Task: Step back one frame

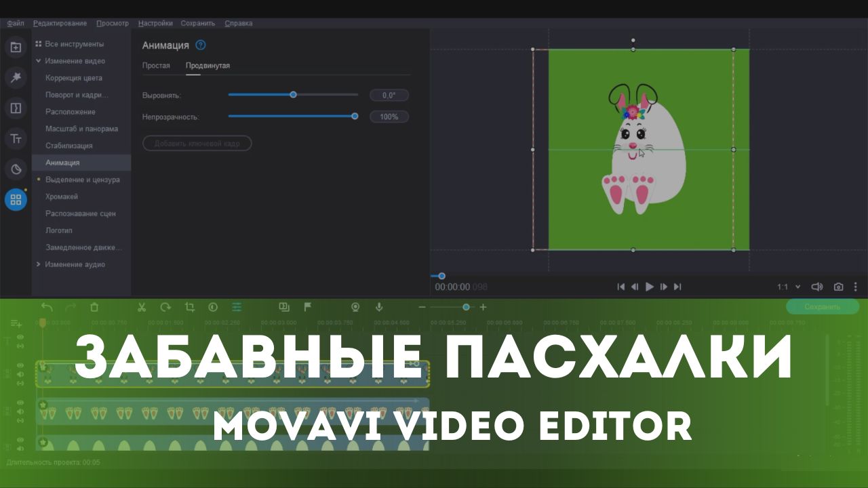Action: tap(635, 287)
